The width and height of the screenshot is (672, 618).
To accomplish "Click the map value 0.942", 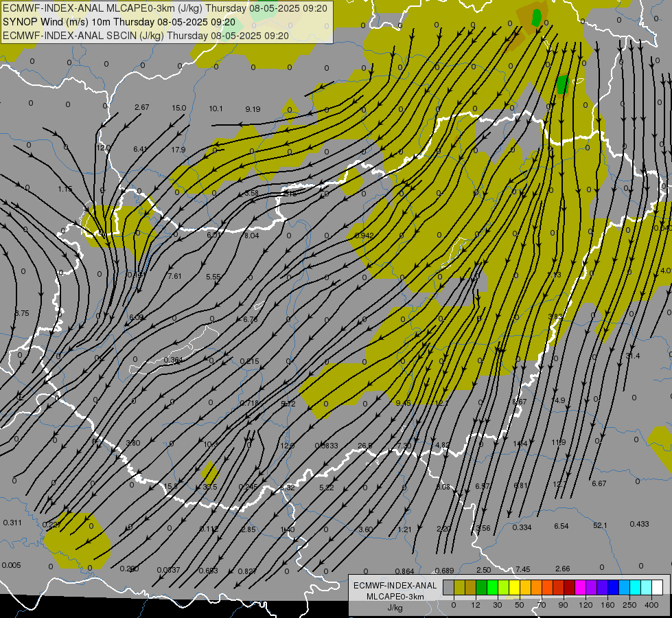I will [x=364, y=236].
